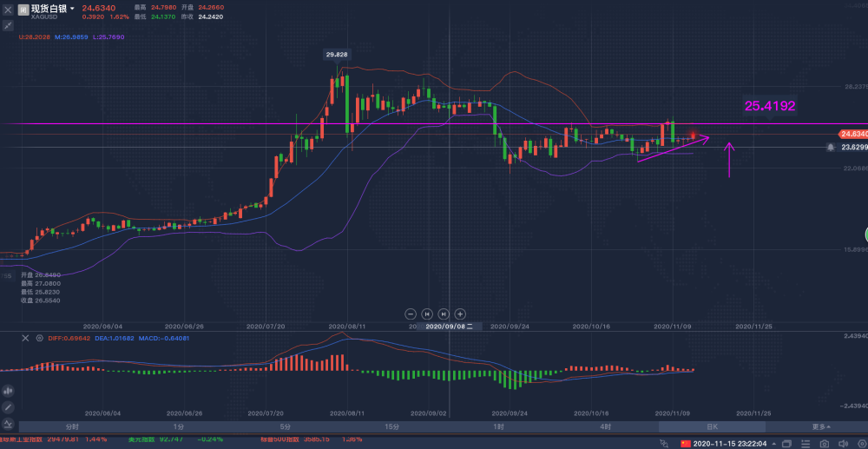The image size is (868, 449).
Task: Click the collapse-chart arrows icon under the close button
Action: tap(8, 25)
